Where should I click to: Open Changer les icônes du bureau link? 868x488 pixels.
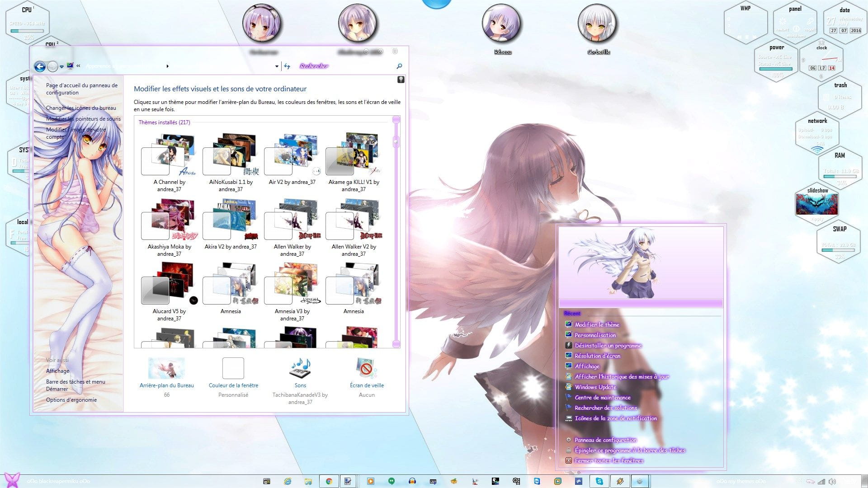tap(81, 108)
